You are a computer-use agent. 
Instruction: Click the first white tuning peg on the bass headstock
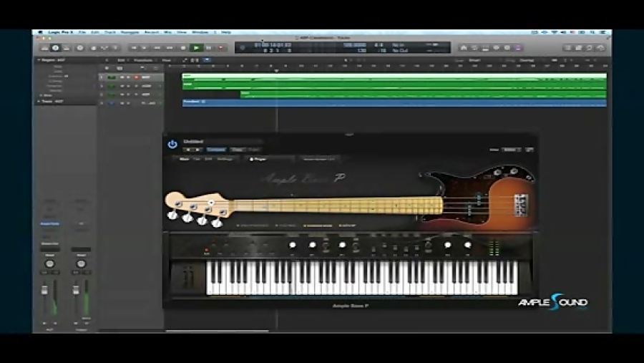point(173,215)
